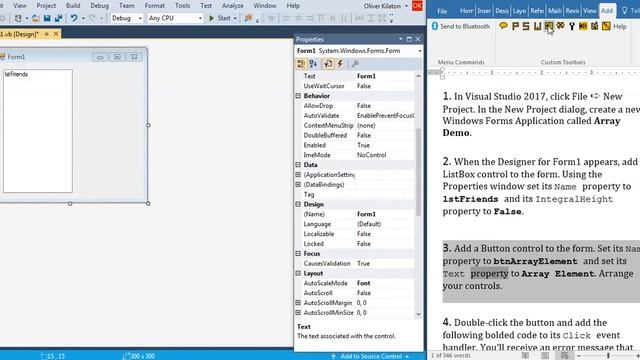Expand the AutoScrollMinSize property
This screenshot has width=640, height=360.
(298, 313)
